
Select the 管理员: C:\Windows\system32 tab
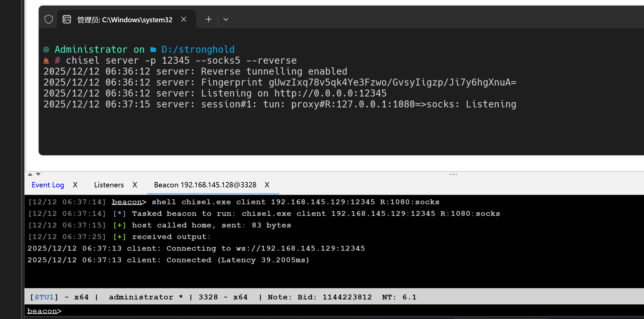(127, 20)
